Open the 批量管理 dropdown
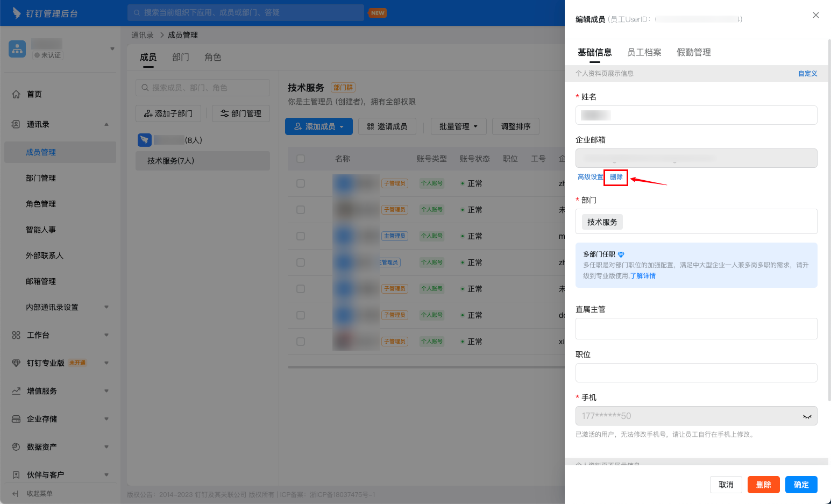 click(459, 126)
